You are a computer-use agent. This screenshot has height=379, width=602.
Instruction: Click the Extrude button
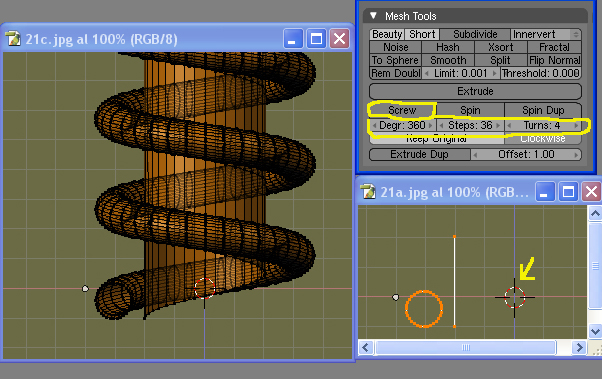pos(475,91)
